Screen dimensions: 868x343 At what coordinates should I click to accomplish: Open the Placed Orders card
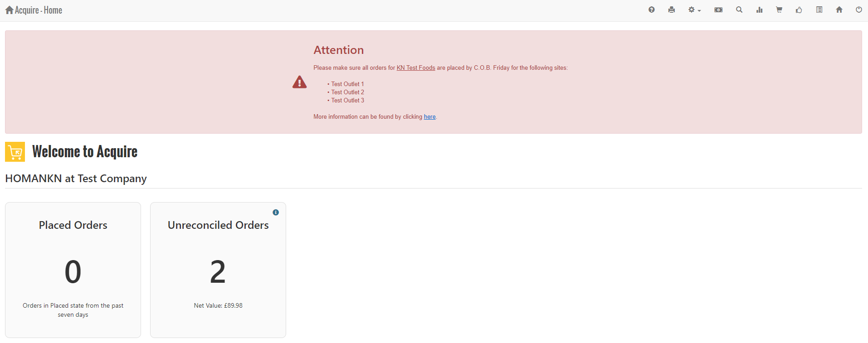click(73, 270)
